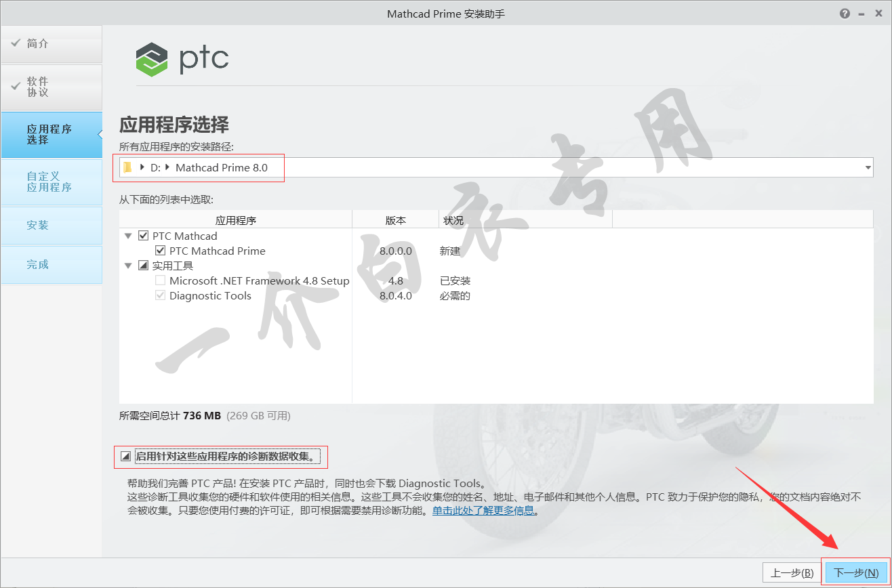Click the 应用程序选择 page heading
892x588 pixels.
click(x=174, y=125)
